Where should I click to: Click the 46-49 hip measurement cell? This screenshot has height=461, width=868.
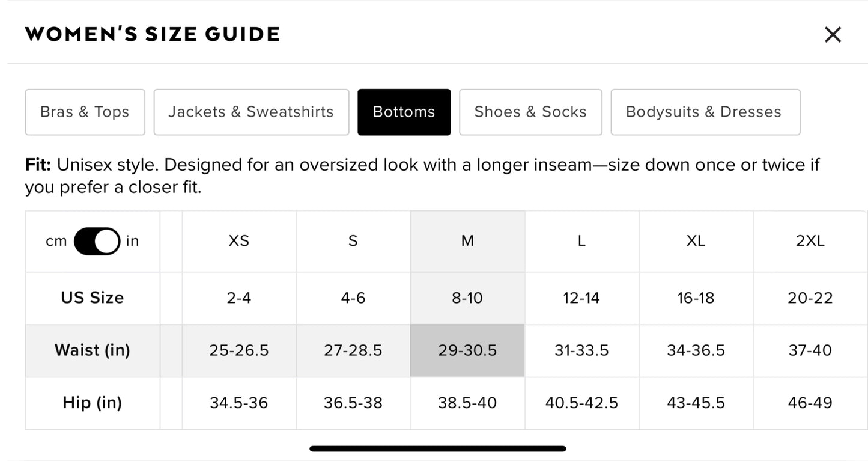point(810,403)
